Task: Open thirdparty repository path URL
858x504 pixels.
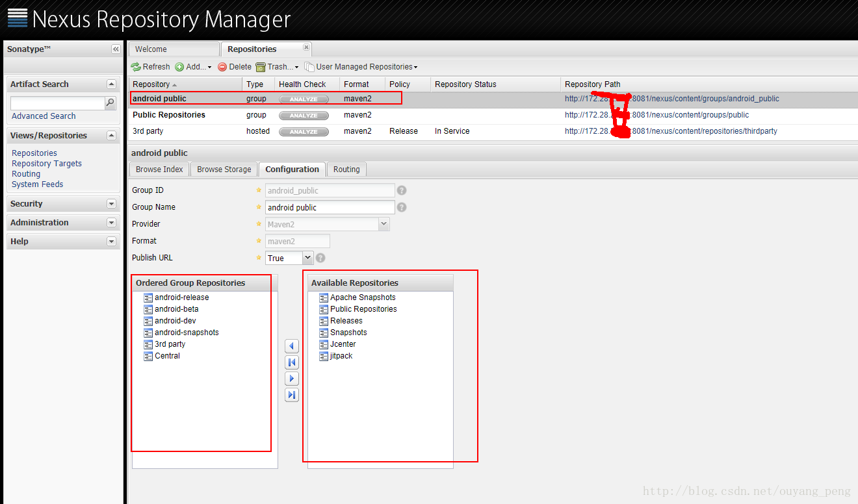Action: [671, 131]
